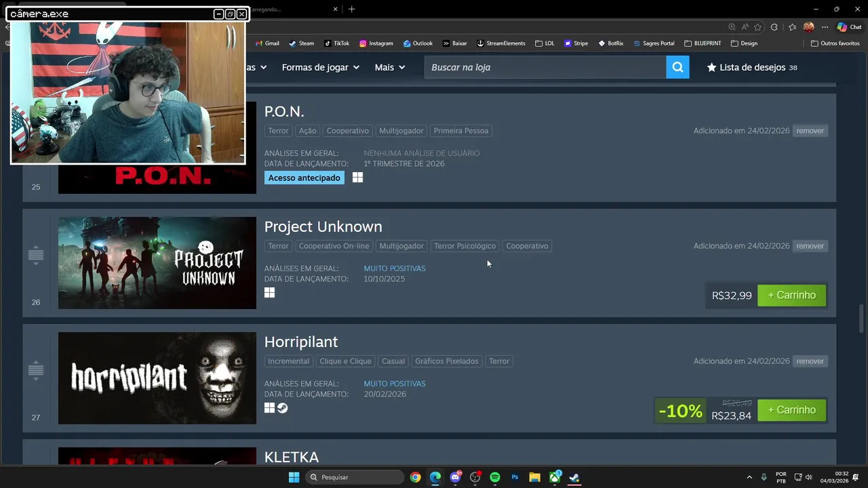Image resolution: width=868 pixels, height=488 pixels.
Task: Click the Project Unknown game thumbnail
Action: click(157, 263)
